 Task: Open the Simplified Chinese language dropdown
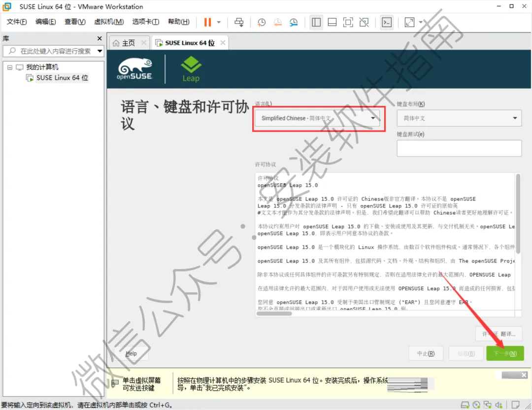[x=318, y=118]
